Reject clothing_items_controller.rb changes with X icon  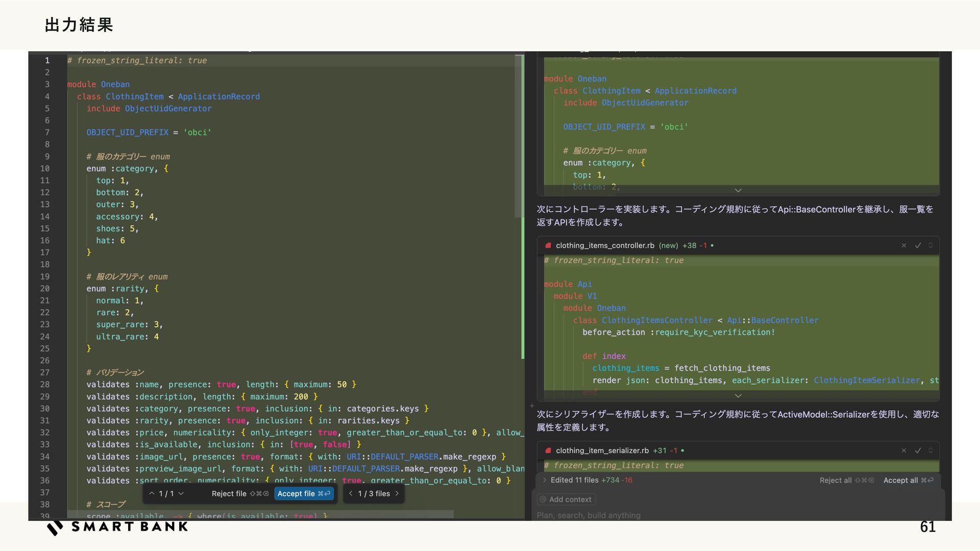[903, 245]
